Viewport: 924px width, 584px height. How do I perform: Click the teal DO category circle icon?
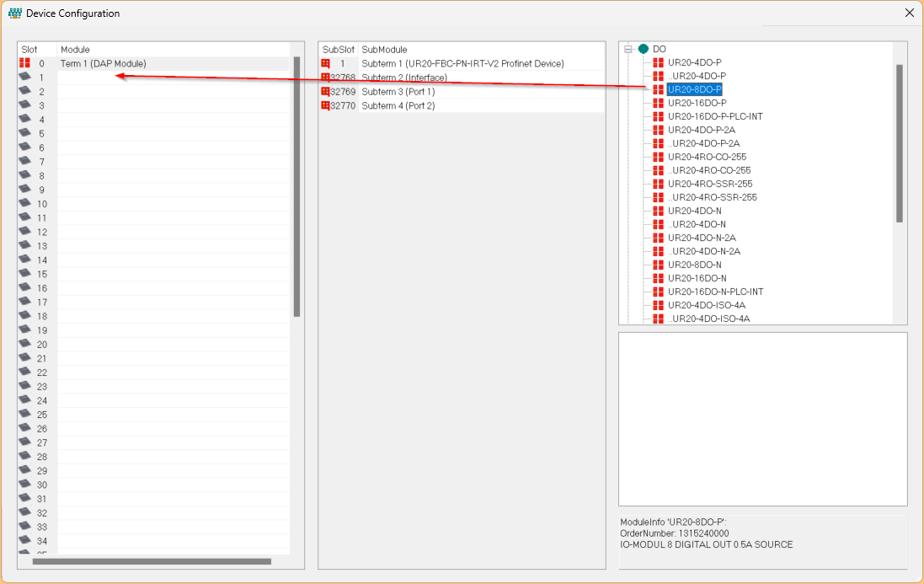point(644,49)
